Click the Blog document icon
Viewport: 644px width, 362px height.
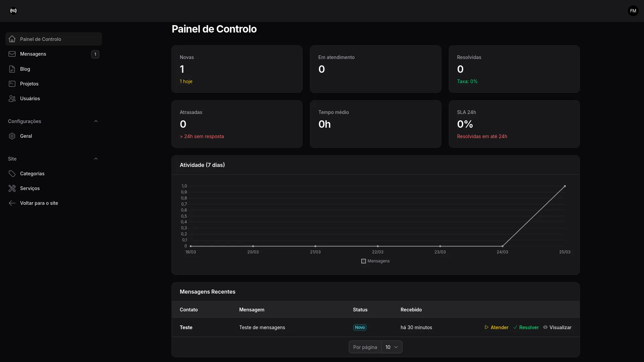pyautogui.click(x=12, y=69)
